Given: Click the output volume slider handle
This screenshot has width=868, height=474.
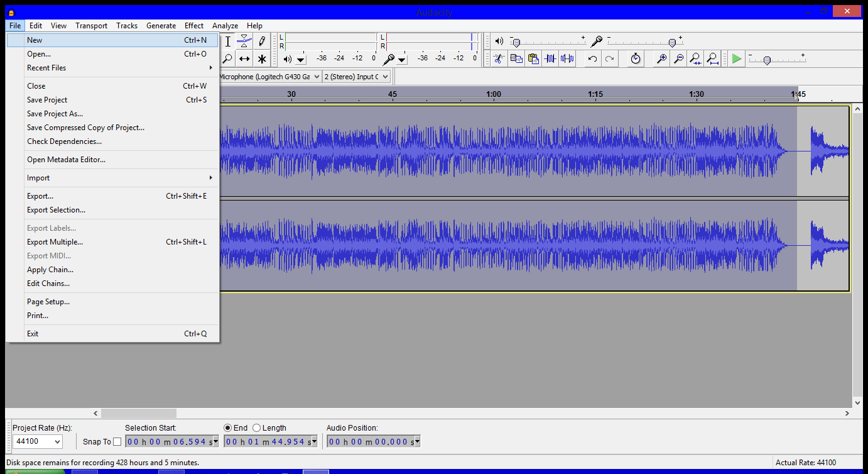Looking at the screenshot, I should (516, 43).
